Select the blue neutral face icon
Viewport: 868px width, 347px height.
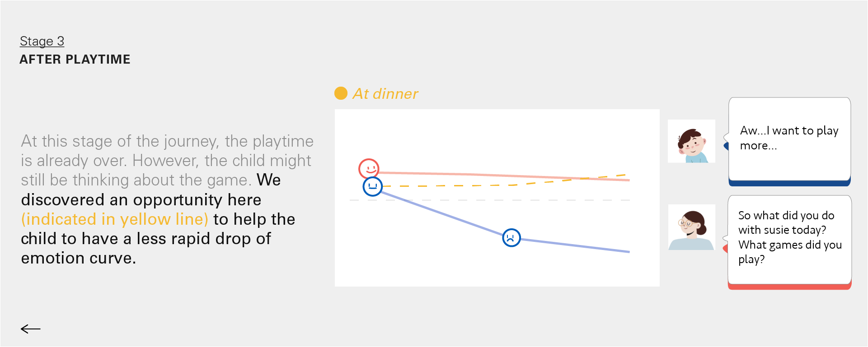coord(373,186)
